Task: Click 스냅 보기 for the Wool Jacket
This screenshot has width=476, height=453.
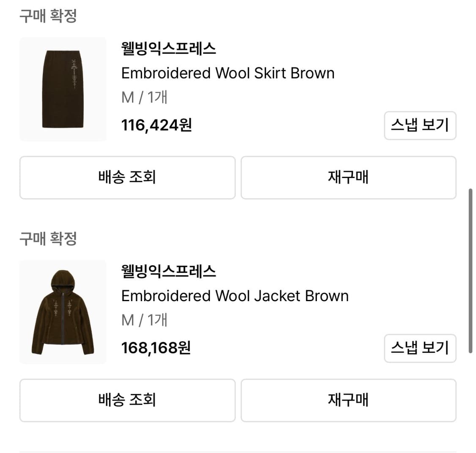Action: [420, 348]
